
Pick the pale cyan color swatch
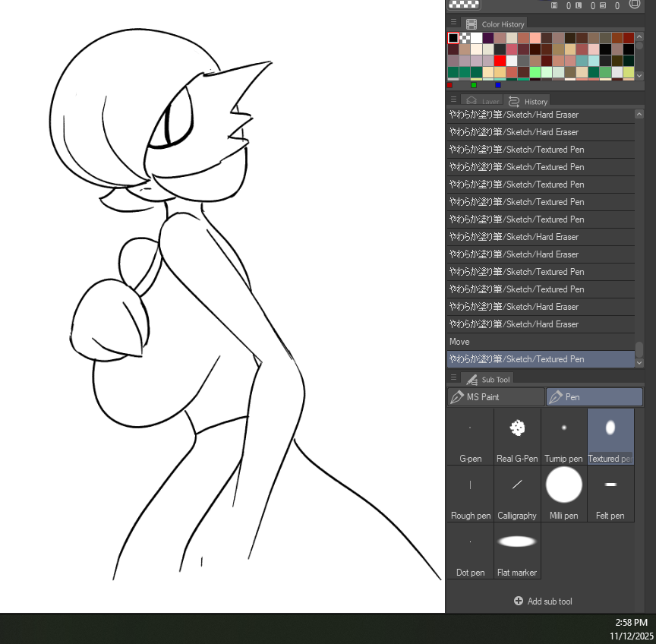click(594, 61)
